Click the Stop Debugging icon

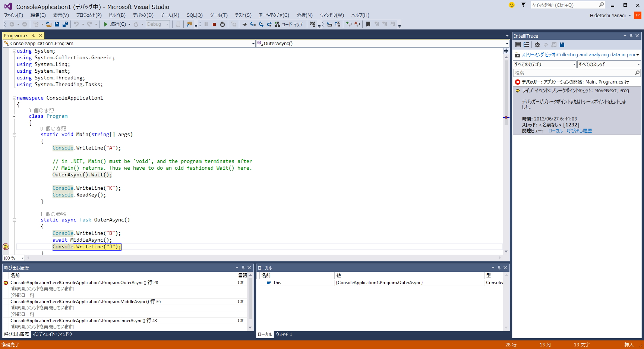(x=214, y=24)
